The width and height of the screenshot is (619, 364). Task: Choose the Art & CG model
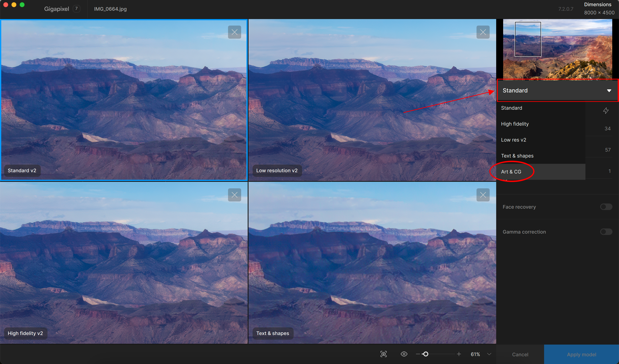(x=541, y=172)
